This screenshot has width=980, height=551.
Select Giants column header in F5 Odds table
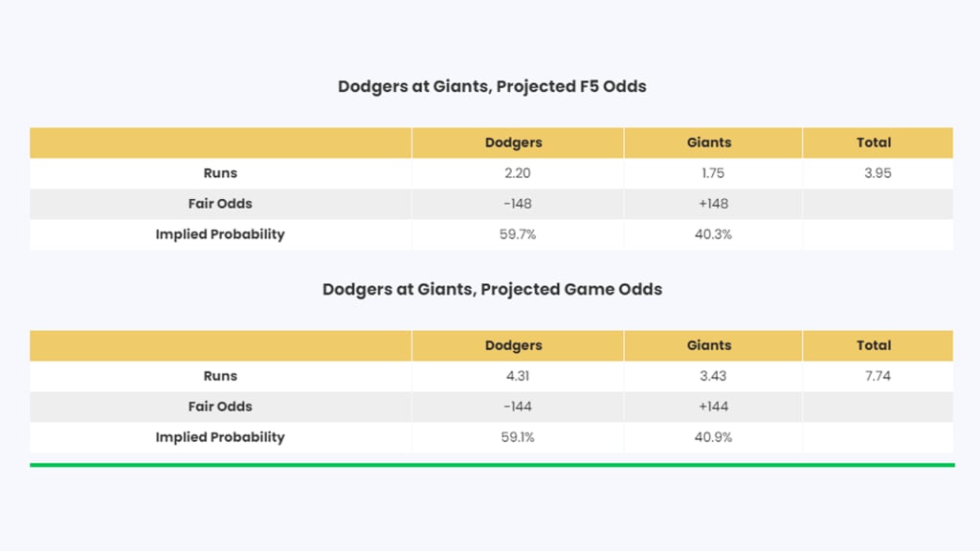pos(709,143)
